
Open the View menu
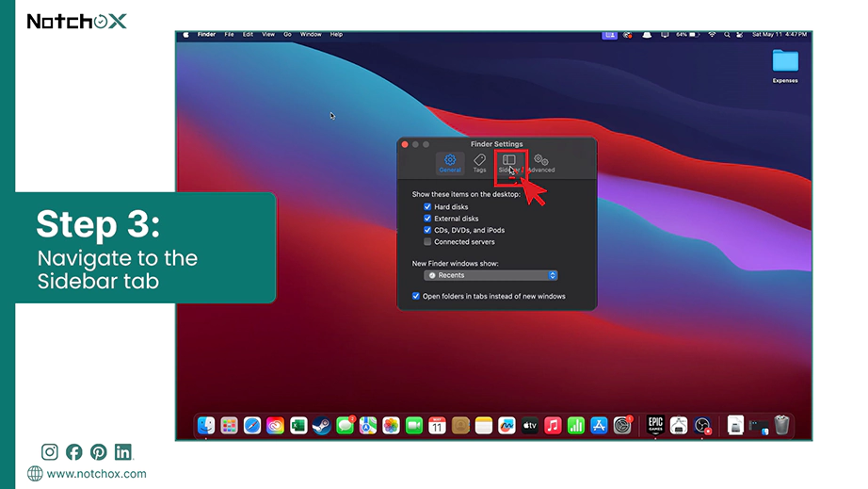(268, 34)
